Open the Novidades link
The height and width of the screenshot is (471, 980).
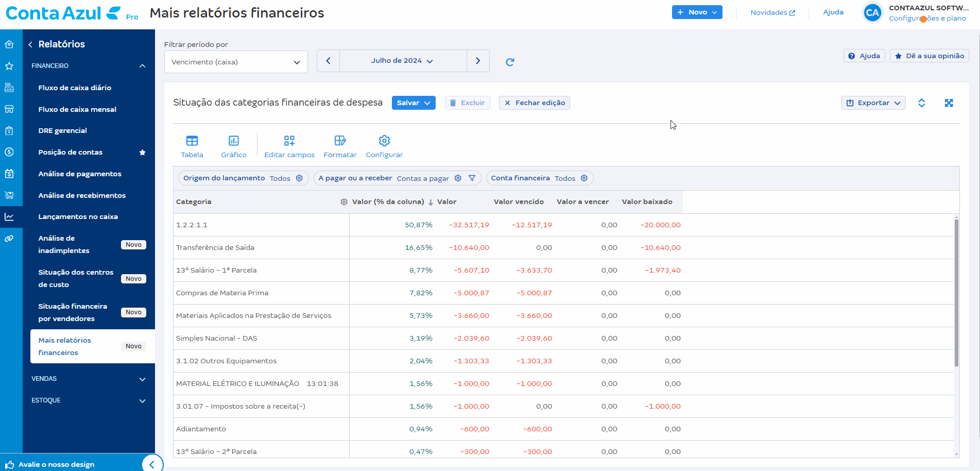[x=772, y=13]
